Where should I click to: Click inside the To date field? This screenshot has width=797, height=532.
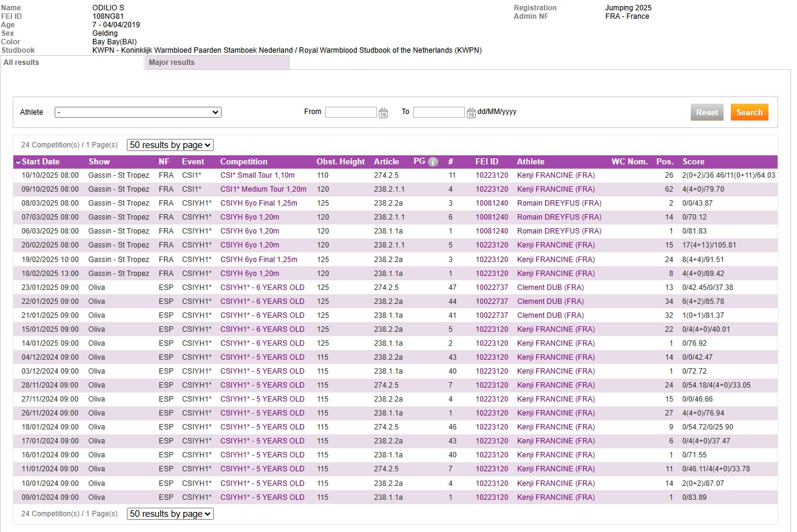439,112
